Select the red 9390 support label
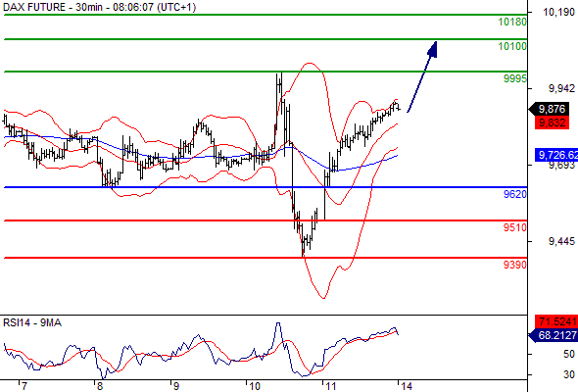Viewport: 578px width, 392px height. 515,265
